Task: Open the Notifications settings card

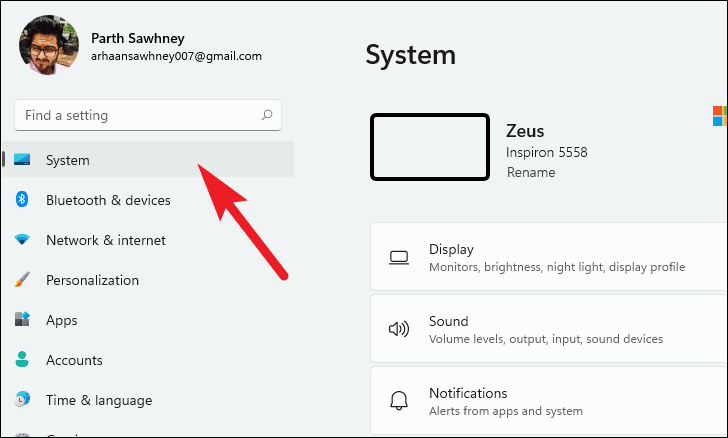Action: click(549, 400)
